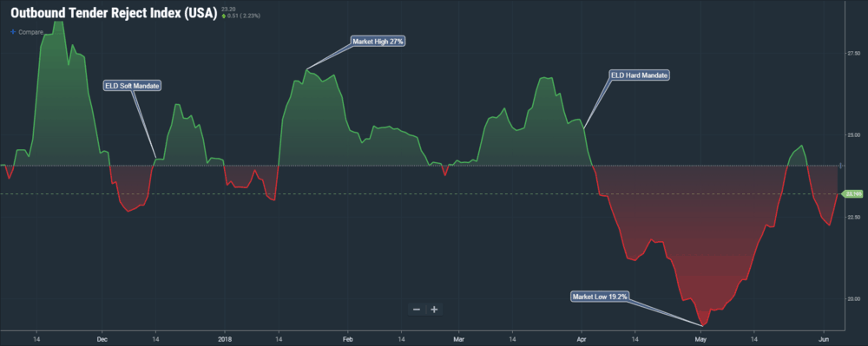Viewport: 868px width, 346px height.
Task: Select the Market High 27% annotation
Action: point(378,42)
